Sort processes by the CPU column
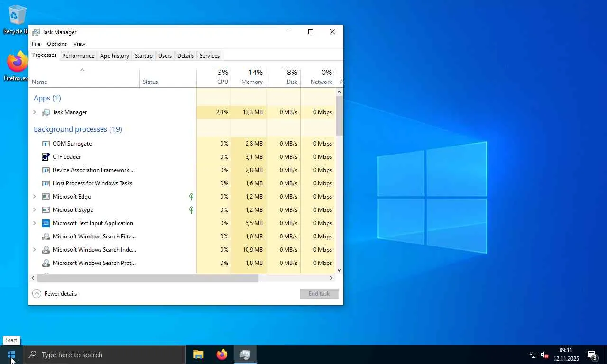This screenshot has height=364, width=607. pyautogui.click(x=214, y=77)
